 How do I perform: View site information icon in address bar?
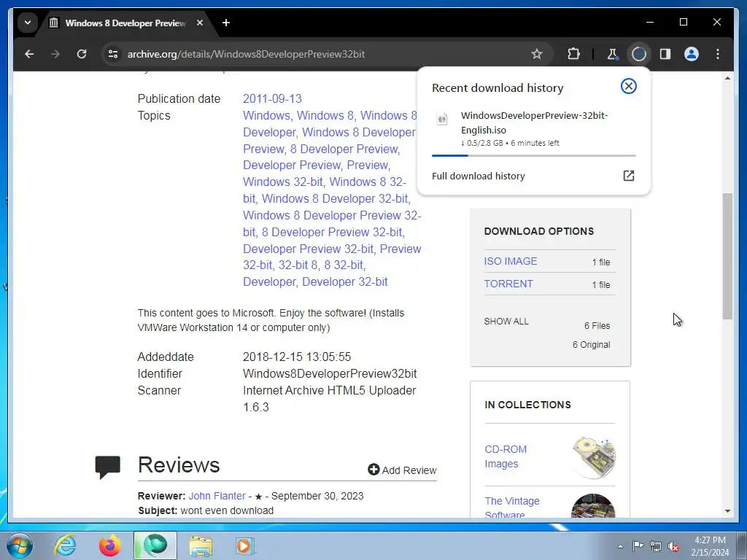113,54
